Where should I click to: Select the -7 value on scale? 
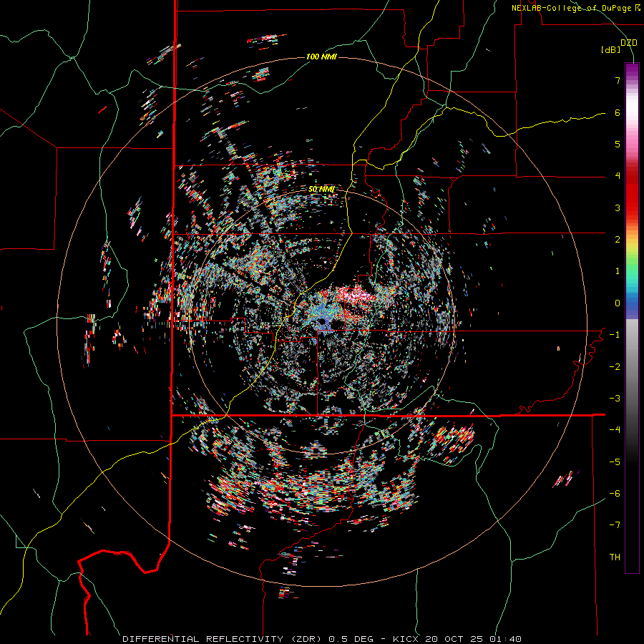pos(615,525)
